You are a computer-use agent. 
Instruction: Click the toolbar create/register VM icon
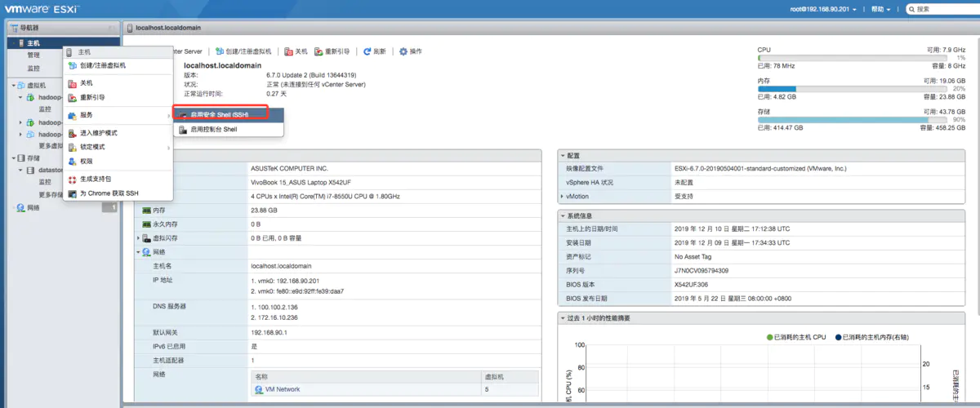coord(220,51)
